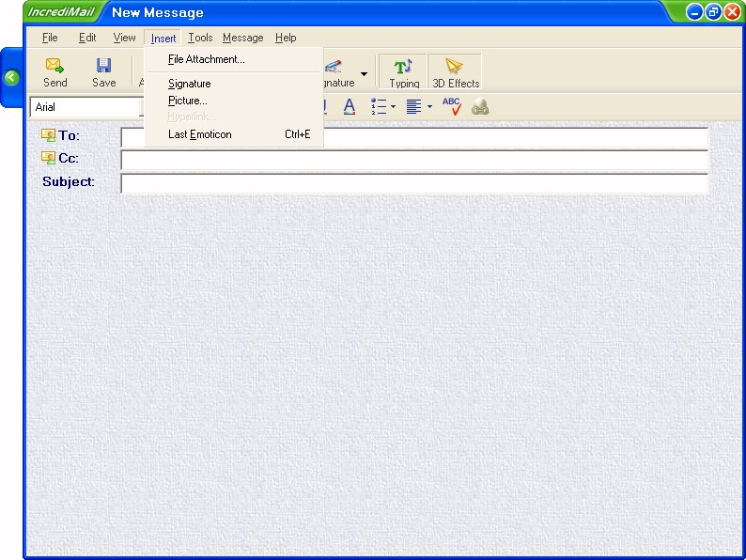Open the 3D Effects paper plane button

[x=456, y=72]
